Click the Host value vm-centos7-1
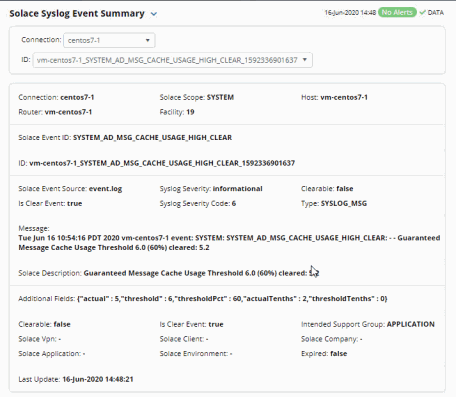The height and width of the screenshot is (397, 456). [344, 97]
